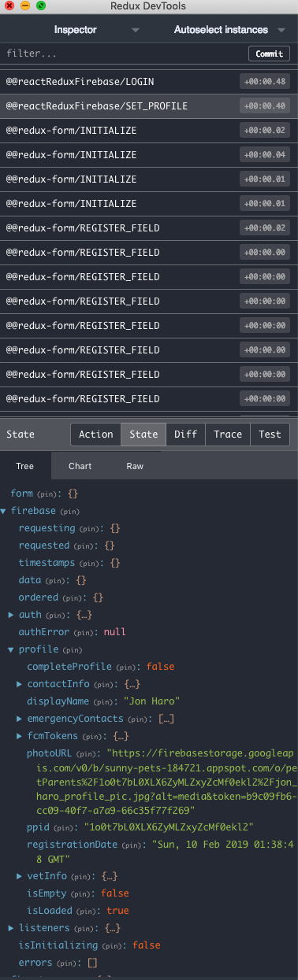This screenshot has width=298, height=980.
Task: Pin the completeProfile key
Action: click(x=126, y=667)
